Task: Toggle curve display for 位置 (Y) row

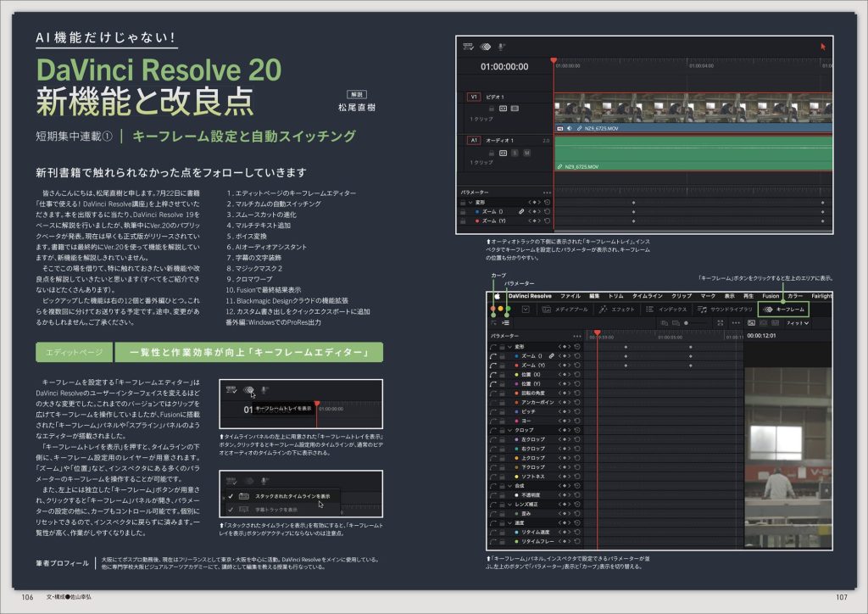Action: (x=493, y=383)
